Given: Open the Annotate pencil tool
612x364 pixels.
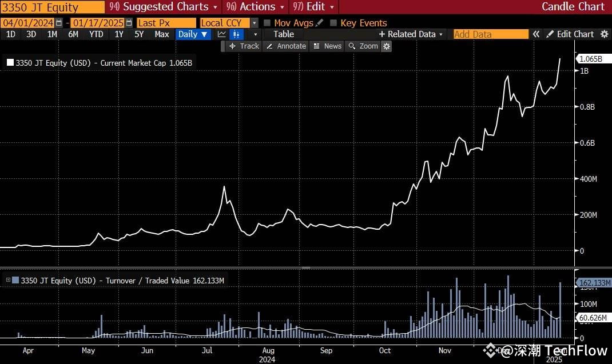Looking at the screenshot, I should [285, 46].
